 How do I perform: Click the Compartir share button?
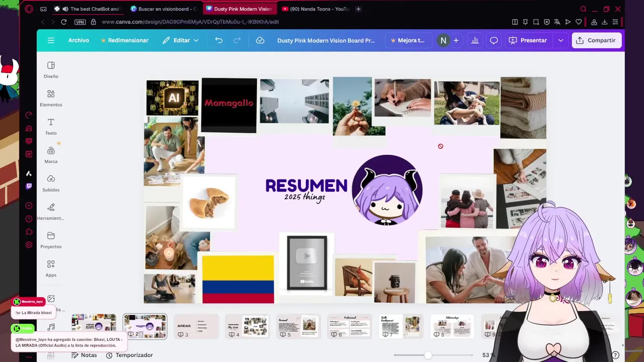coord(596,40)
